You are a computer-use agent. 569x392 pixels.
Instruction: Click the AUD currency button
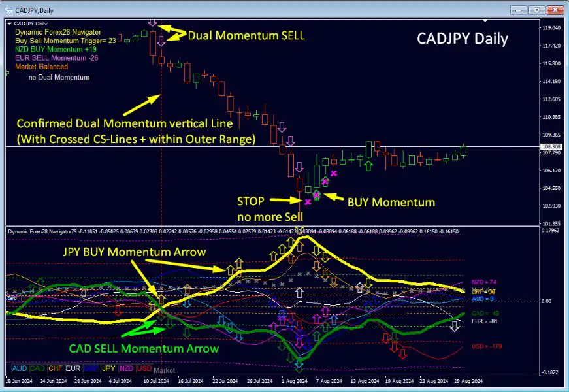pos(20,369)
